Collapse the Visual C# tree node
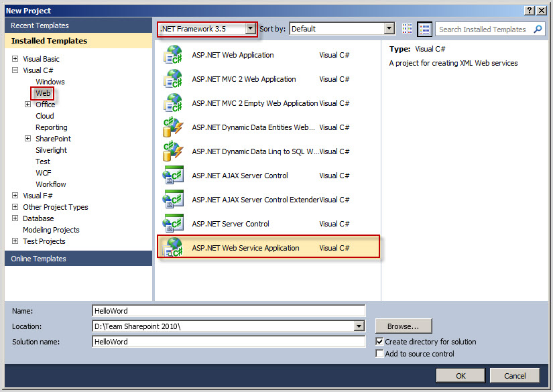The width and height of the screenshot is (553, 392). tap(15, 70)
